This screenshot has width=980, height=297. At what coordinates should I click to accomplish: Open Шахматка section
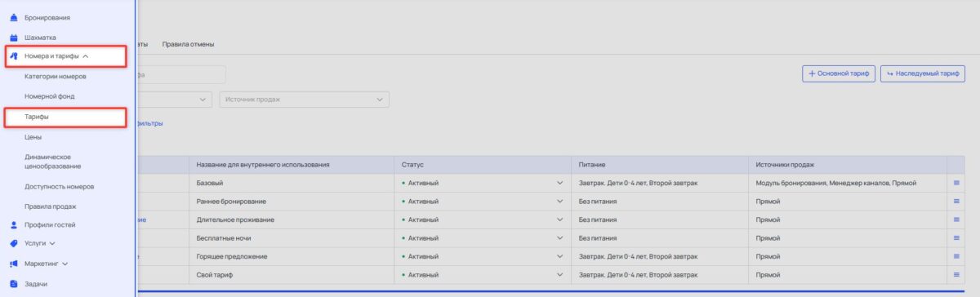coord(41,38)
